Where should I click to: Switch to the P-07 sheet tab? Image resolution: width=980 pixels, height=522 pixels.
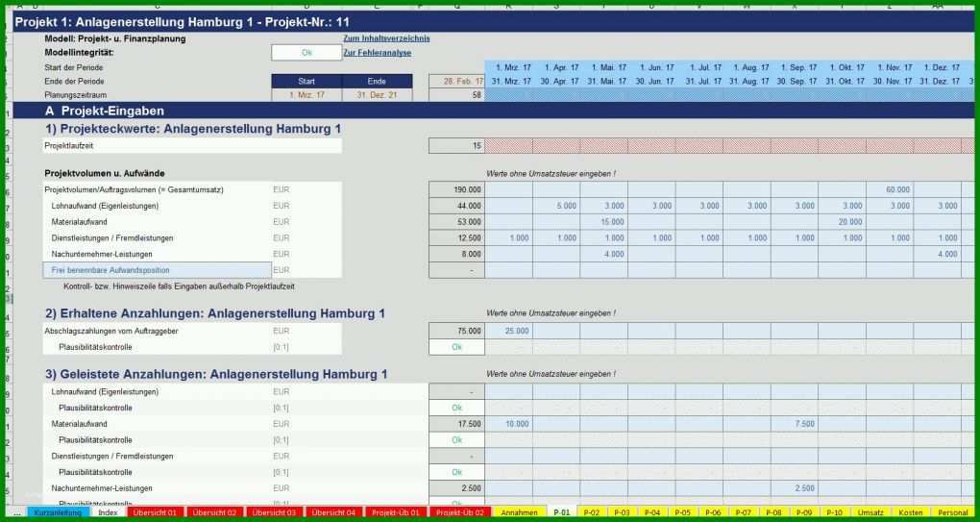pyautogui.click(x=743, y=512)
